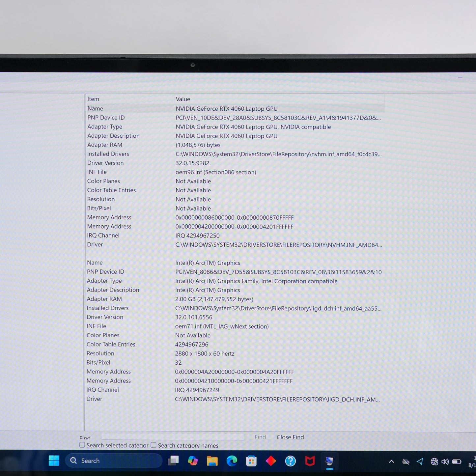Click the System Information taskbar icon

pos(329,461)
